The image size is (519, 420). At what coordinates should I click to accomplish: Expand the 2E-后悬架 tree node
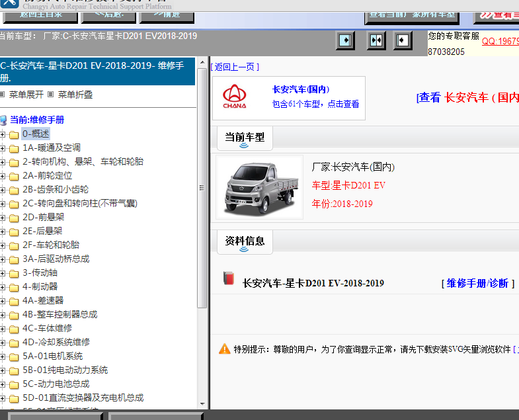3,232
